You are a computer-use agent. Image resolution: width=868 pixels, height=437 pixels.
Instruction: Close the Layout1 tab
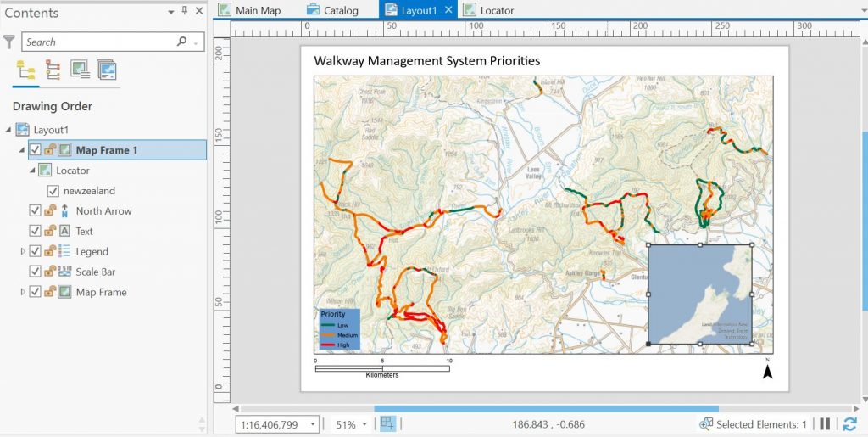(x=448, y=10)
